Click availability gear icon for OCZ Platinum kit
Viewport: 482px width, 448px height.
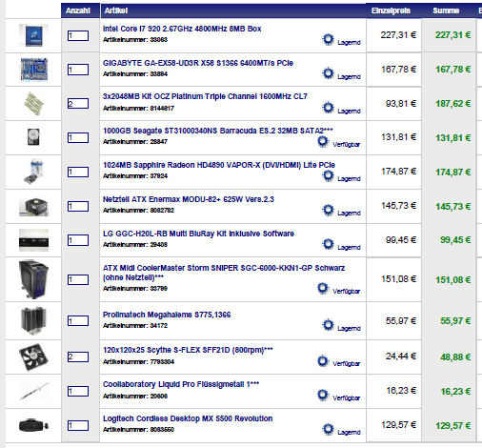pyautogui.click(x=328, y=108)
